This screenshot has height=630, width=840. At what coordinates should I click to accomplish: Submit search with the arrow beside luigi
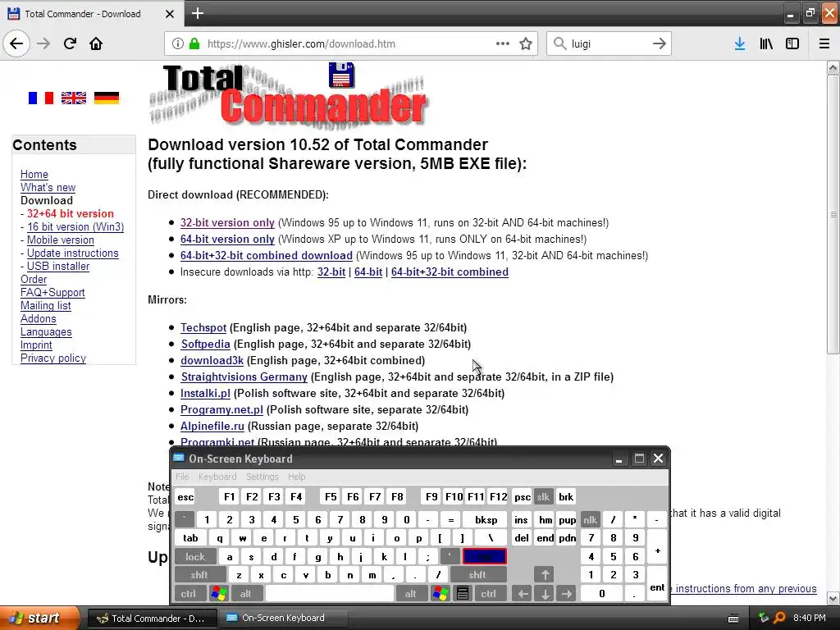pyautogui.click(x=659, y=44)
